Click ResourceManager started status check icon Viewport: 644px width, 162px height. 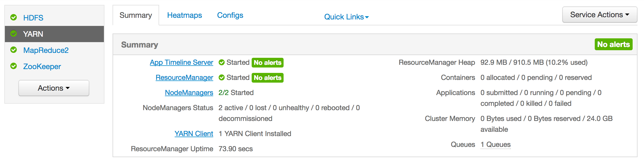[x=222, y=78]
